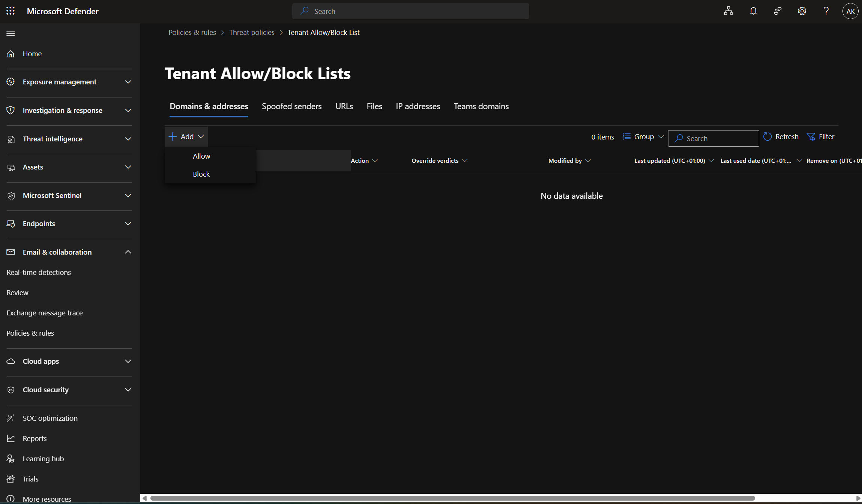
Task: Click the help question mark icon
Action: (826, 11)
